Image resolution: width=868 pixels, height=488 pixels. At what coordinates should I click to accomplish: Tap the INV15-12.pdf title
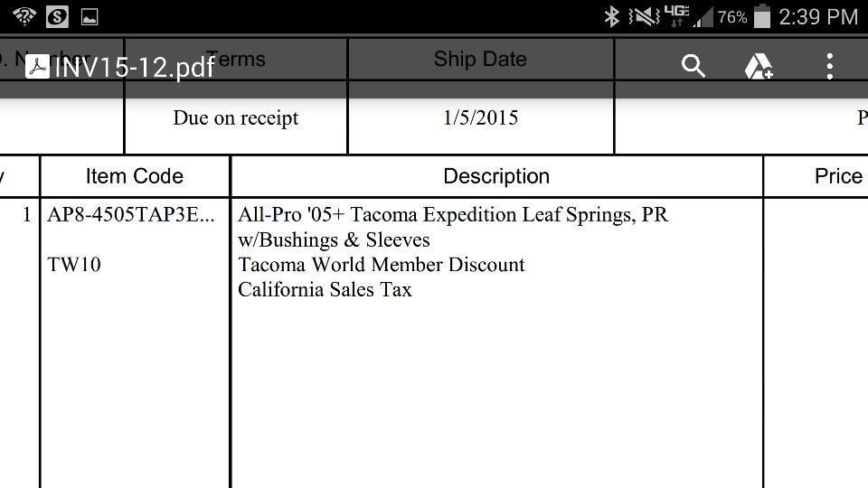pos(135,68)
